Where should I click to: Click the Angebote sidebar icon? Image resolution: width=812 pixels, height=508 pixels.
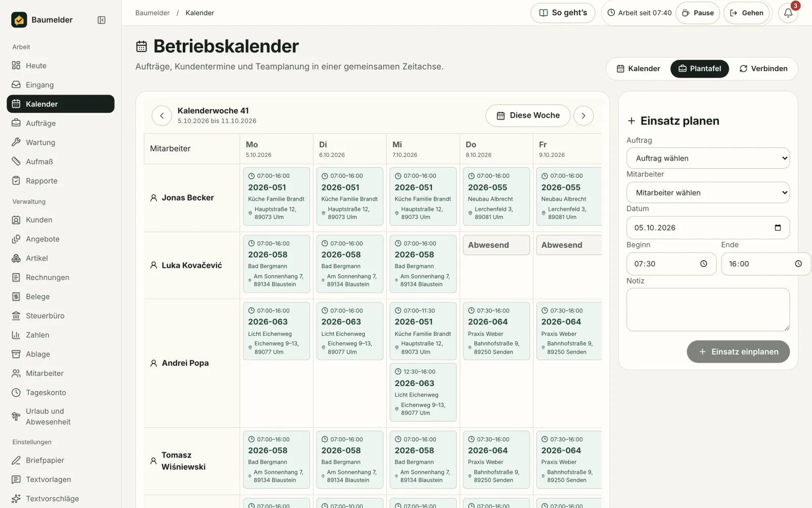16,239
